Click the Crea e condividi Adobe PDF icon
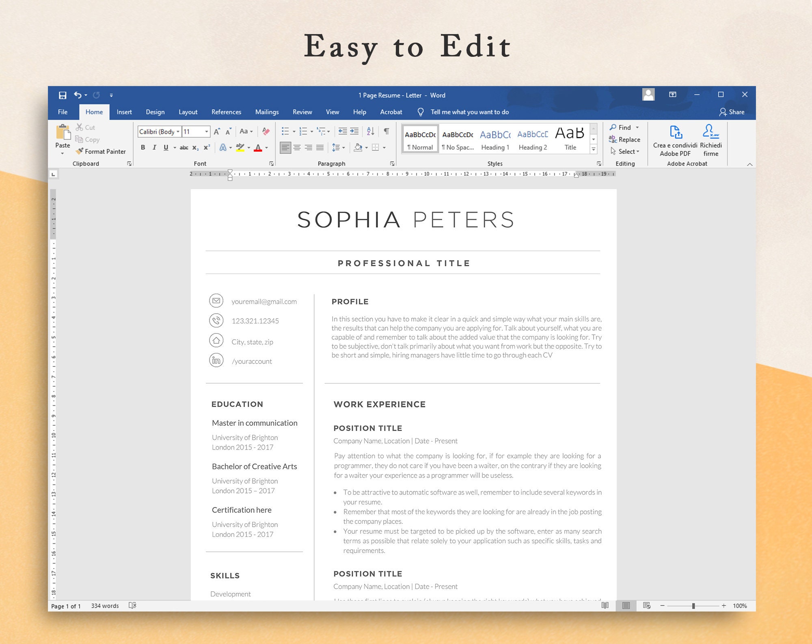Viewport: 812px width, 644px height. pos(674,134)
